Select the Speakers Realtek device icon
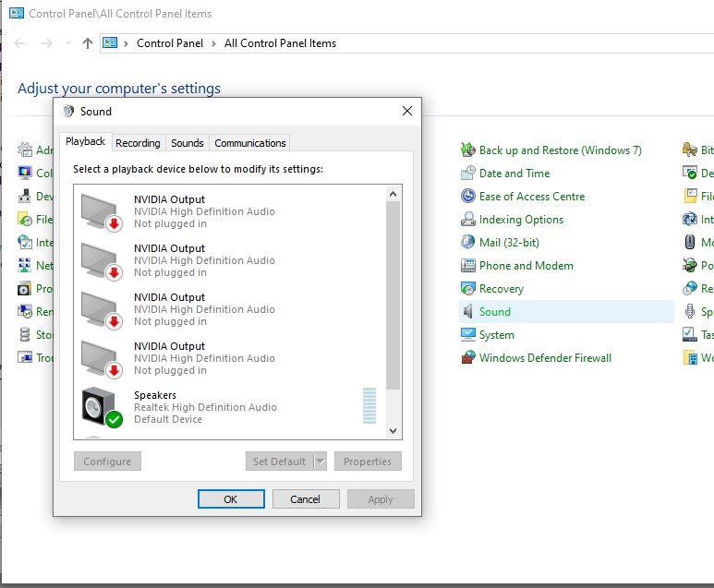Viewport: 714px width, 588px height. pyautogui.click(x=101, y=407)
